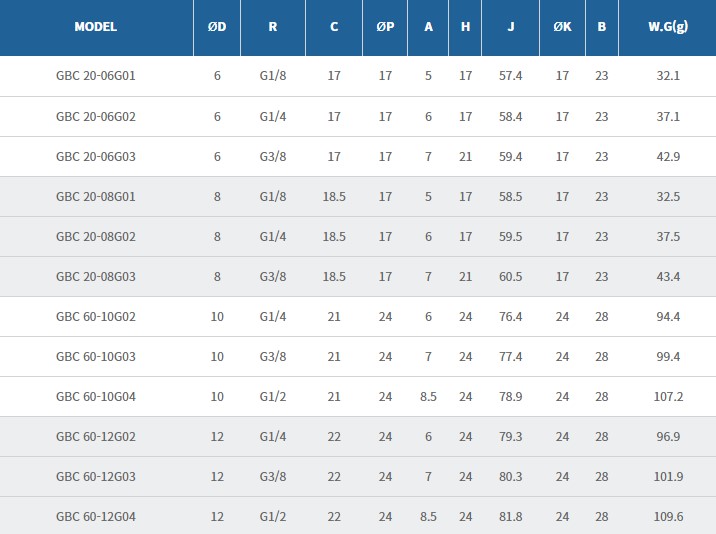The height and width of the screenshot is (534, 716).
Task: Click the W.G(g) column header
Action: pyautogui.click(x=667, y=27)
